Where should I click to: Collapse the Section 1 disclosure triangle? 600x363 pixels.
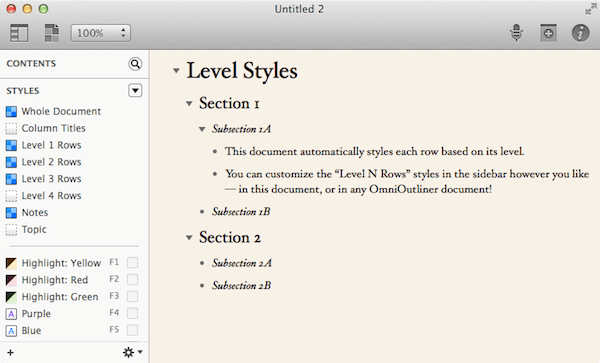tap(189, 103)
